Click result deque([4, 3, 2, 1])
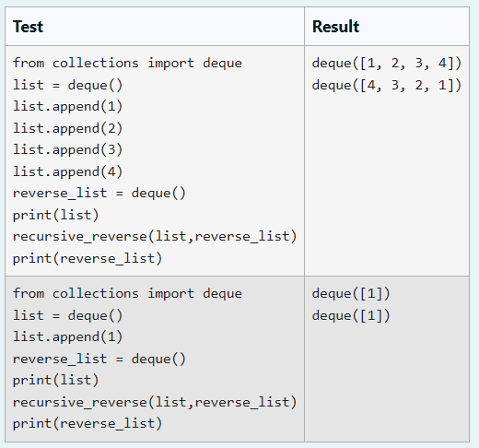This screenshot has height=448, width=479. [387, 85]
